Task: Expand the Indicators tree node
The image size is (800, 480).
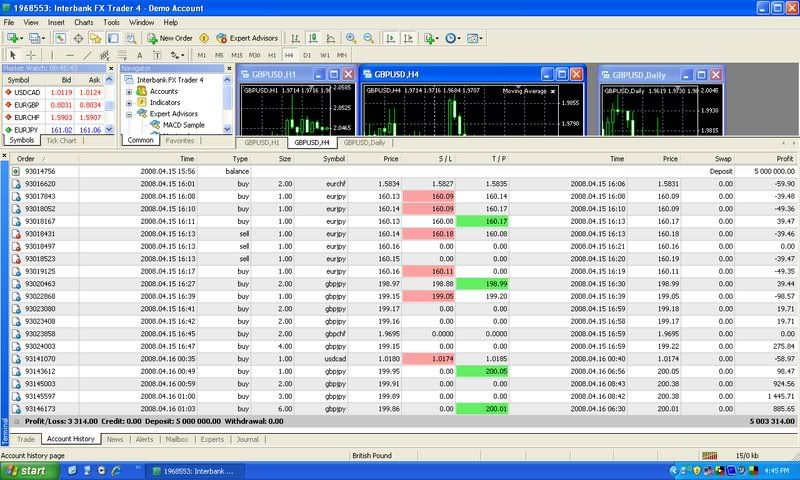Action: tap(129, 102)
